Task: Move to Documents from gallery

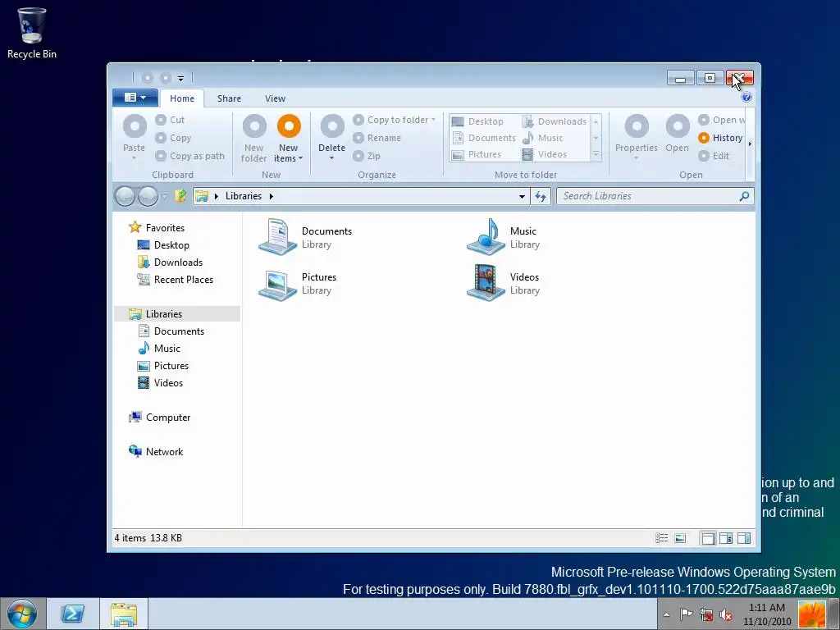Action: 484,138
